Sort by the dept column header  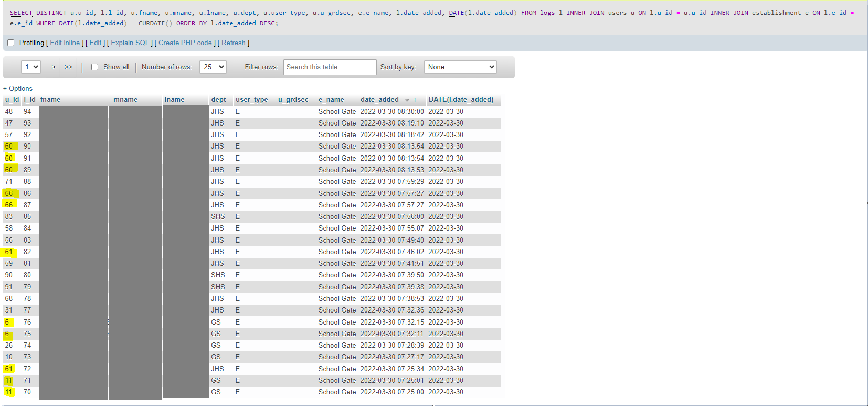218,100
